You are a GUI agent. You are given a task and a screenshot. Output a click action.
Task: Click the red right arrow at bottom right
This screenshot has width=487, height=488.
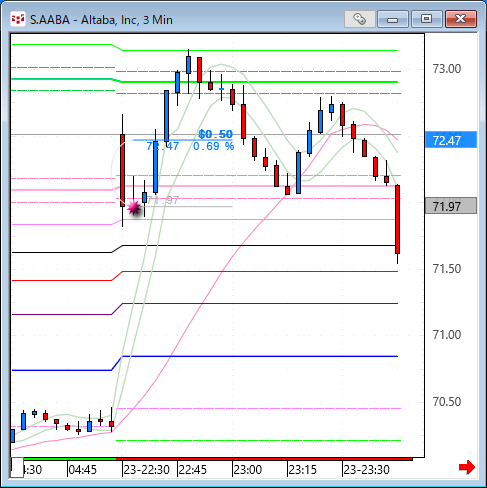[467, 467]
